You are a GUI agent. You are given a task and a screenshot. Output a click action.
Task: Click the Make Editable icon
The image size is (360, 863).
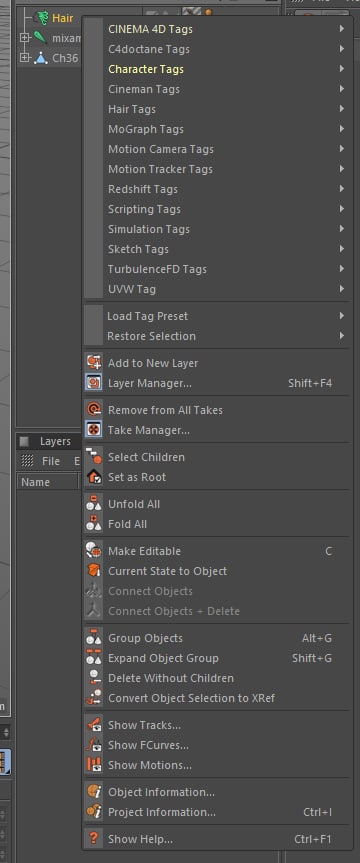[94, 550]
